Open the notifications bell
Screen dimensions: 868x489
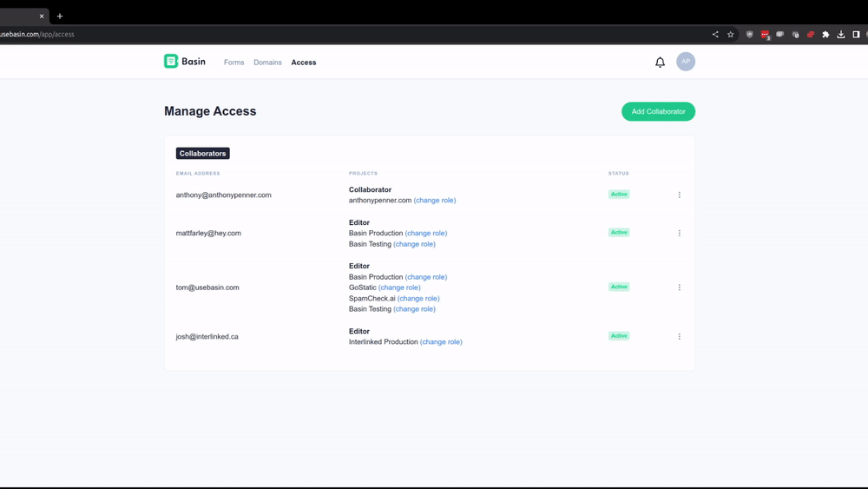[x=660, y=62]
